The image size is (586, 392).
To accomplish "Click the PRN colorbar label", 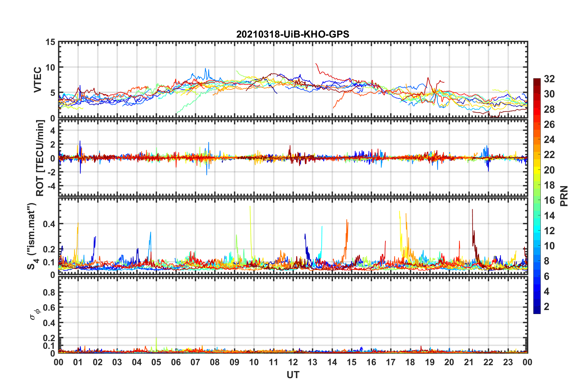I will click(564, 196).
